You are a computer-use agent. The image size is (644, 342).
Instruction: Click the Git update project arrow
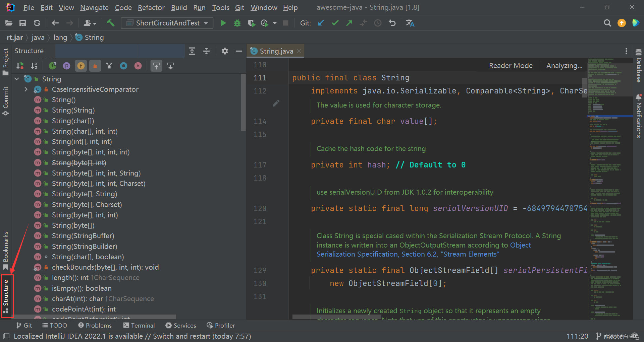point(321,23)
